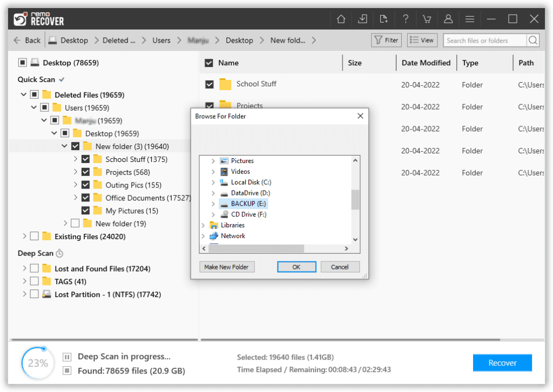This screenshot has width=553, height=392.
Task: Click the Home icon in title bar
Action: tap(341, 19)
